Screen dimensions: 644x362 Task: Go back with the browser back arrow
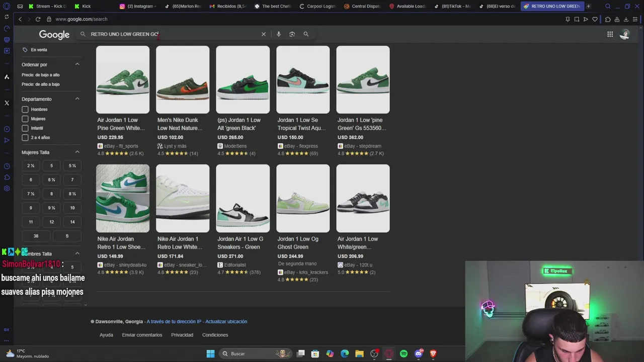[20, 19]
